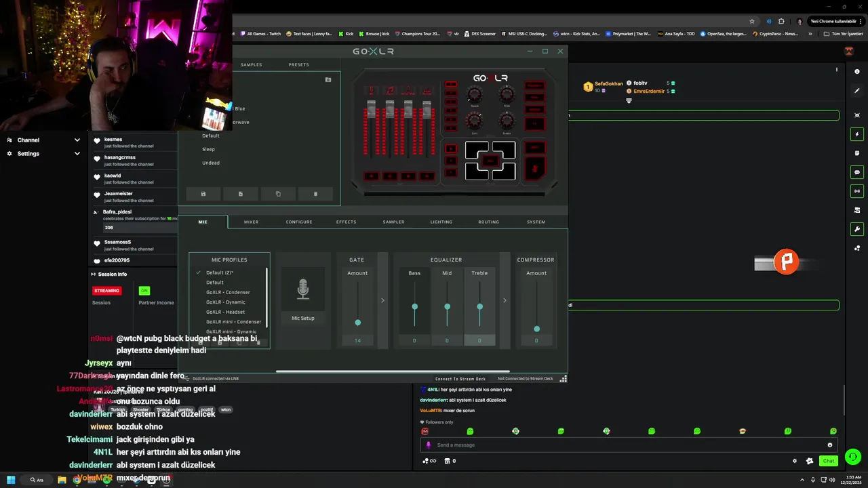Click the save profile icon under the profile list
The image size is (868, 488).
(203, 194)
